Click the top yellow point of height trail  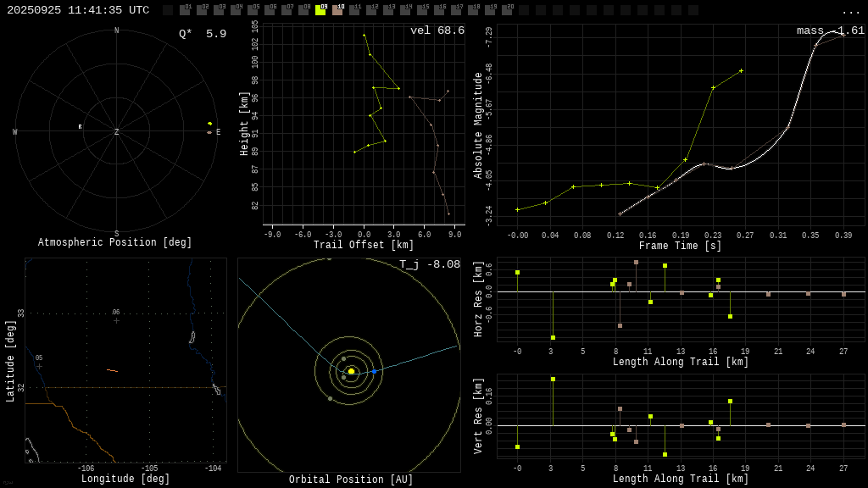pos(364,36)
